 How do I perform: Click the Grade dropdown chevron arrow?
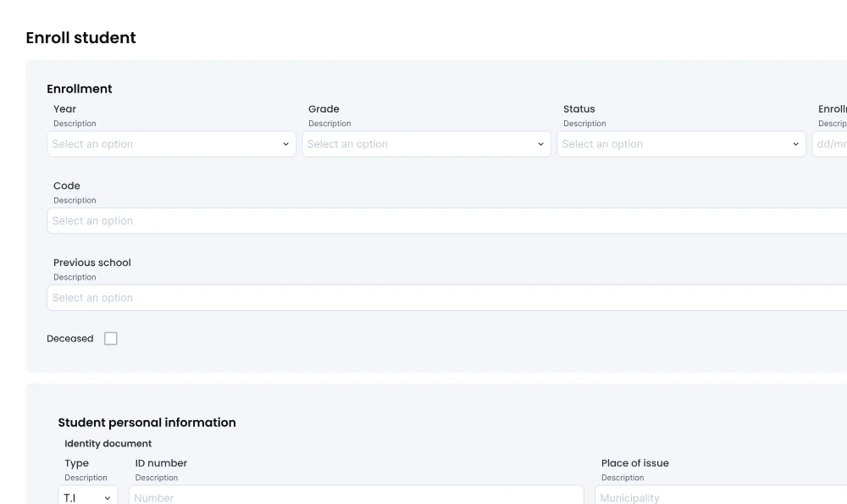[x=540, y=144]
